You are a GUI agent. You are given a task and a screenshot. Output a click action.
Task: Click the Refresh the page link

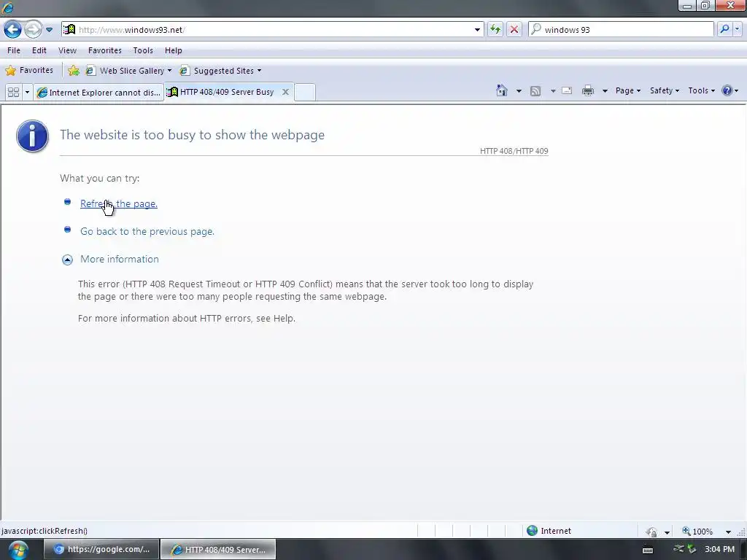coord(119,204)
